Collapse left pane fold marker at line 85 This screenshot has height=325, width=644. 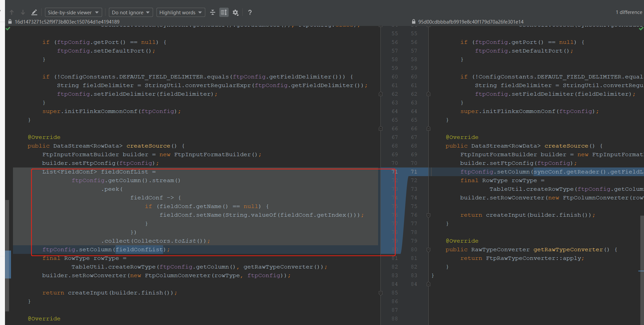coord(380,293)
